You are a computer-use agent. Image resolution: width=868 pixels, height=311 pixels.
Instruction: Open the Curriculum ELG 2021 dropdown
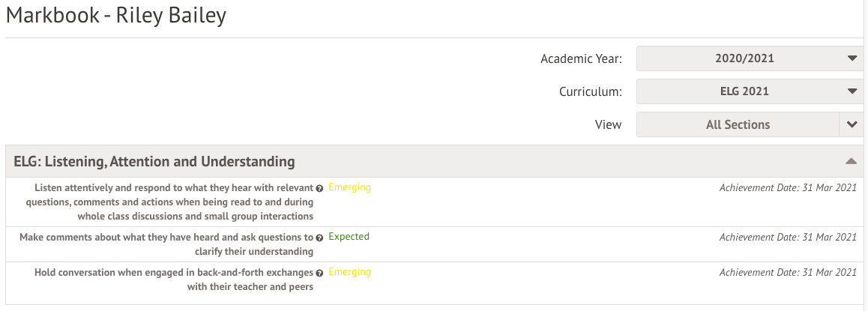(750, 91)
